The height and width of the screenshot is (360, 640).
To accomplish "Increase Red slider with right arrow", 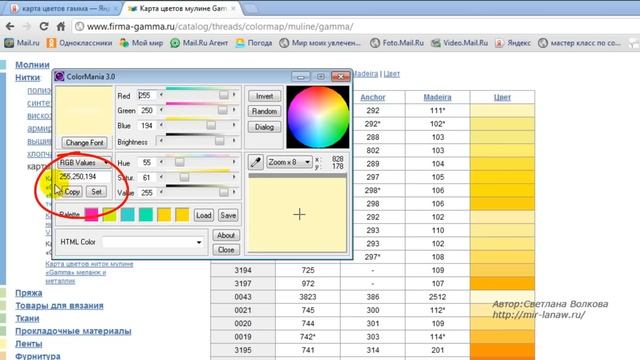I will tap(234, 95).
